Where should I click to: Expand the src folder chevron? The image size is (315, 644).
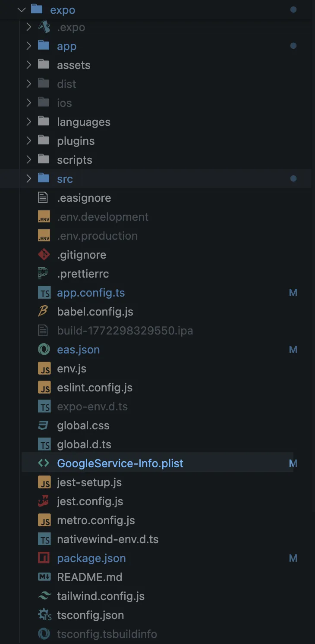coord(28,179)
